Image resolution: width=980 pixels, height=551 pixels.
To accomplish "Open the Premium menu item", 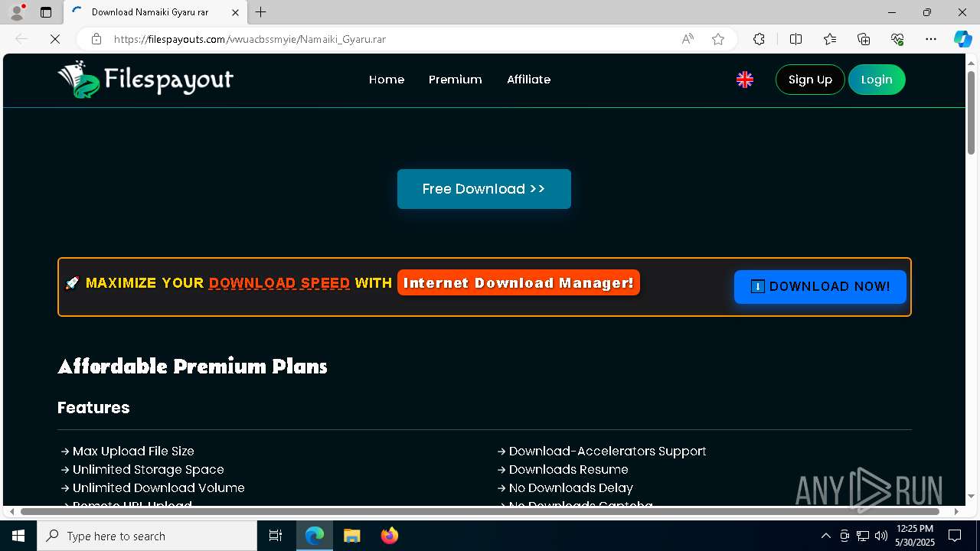I will (456, 80).
